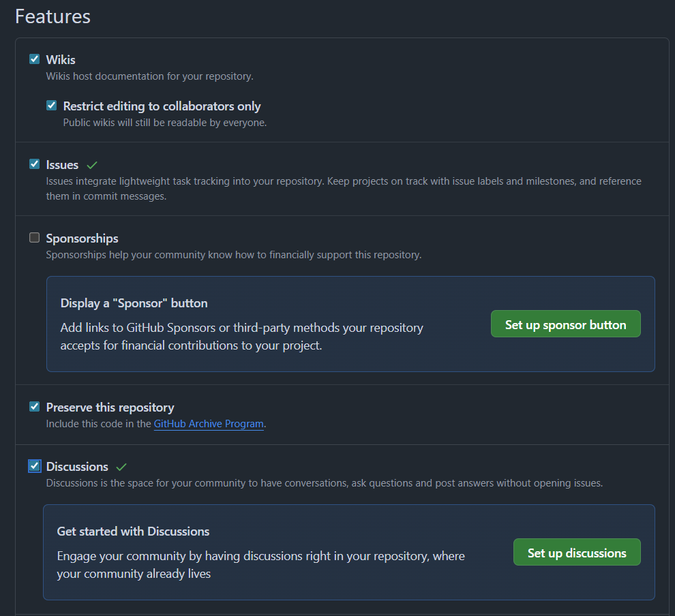Image resolution: width=675 pixels, height=616 pixels.
Task: Click the Set up sponsor button
Action: (x=566, y=324)
